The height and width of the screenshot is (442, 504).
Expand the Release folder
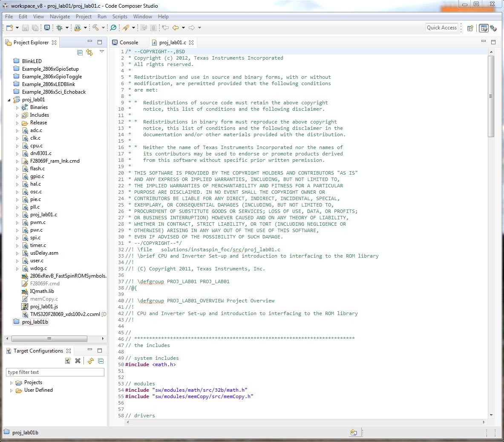tap(17, 123)
